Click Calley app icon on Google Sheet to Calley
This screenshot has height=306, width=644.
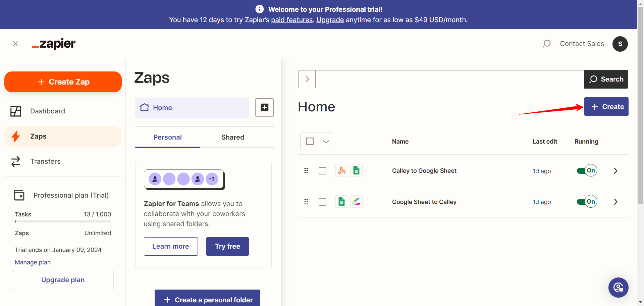[357, 202]
